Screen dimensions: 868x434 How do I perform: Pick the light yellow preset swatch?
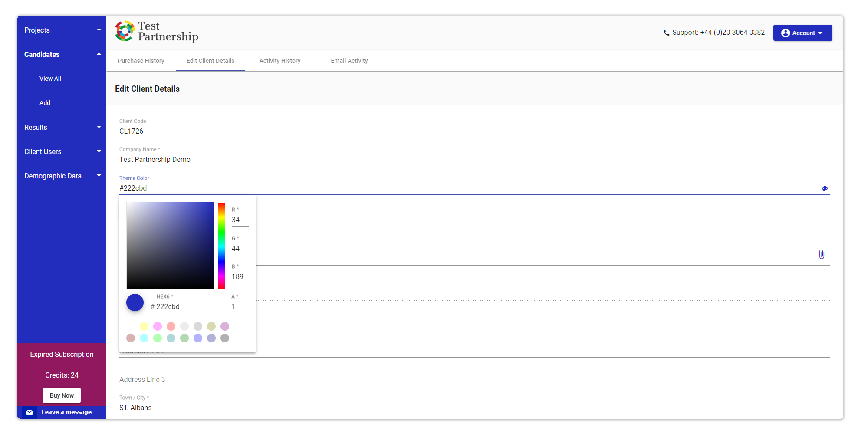pyautogui.click(x=144, y=326)
